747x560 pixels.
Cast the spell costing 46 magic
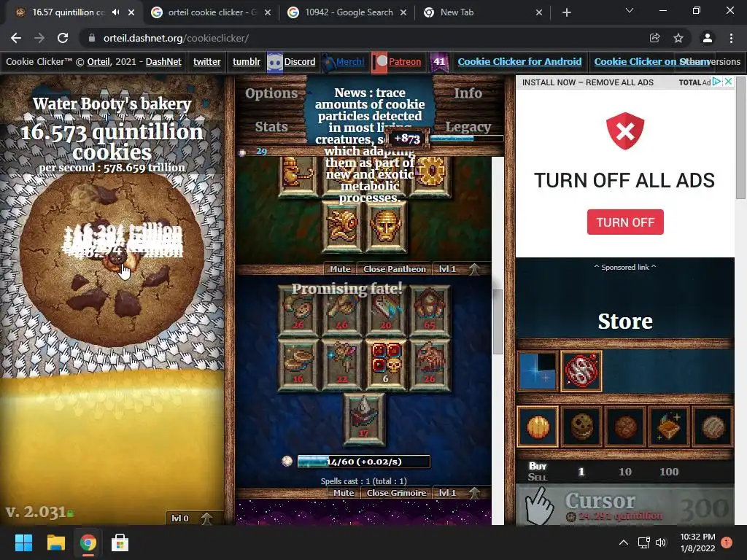(x=342, y=311)
